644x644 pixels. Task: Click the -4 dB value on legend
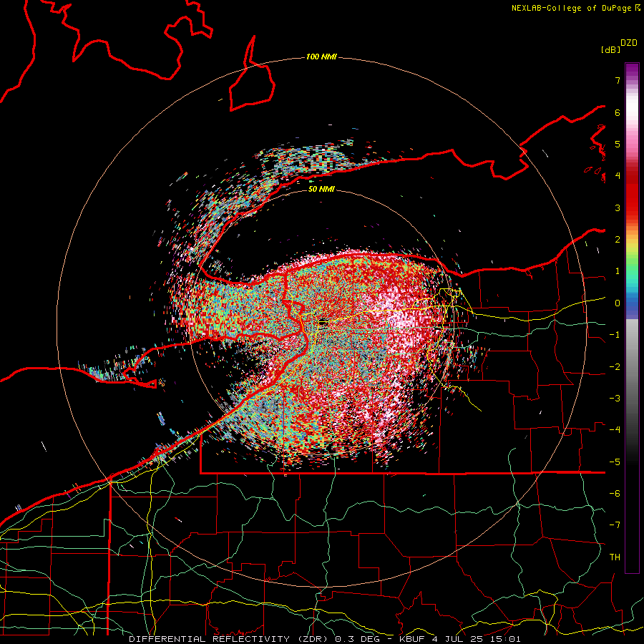click(x=615, y=430)
